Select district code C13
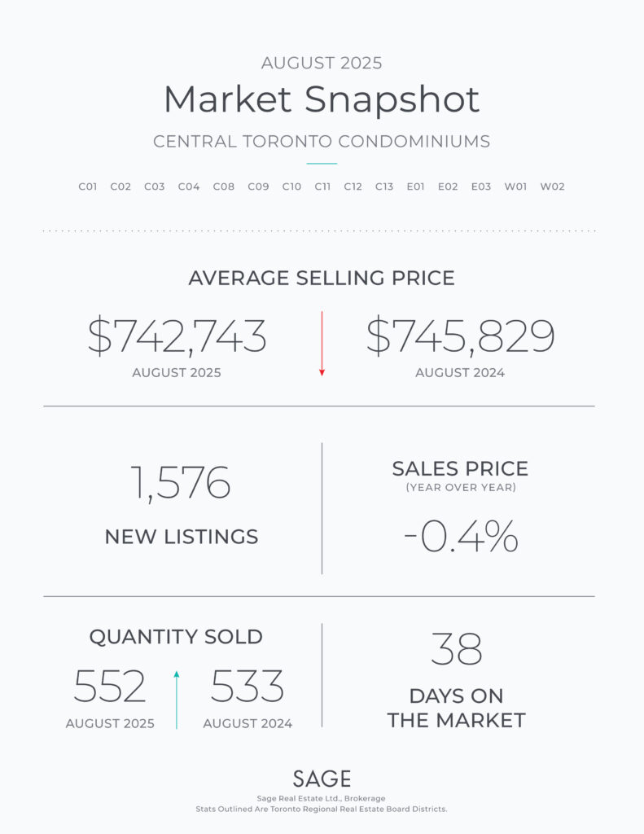Viewport: 644px width, 834px height. (384, 187)
